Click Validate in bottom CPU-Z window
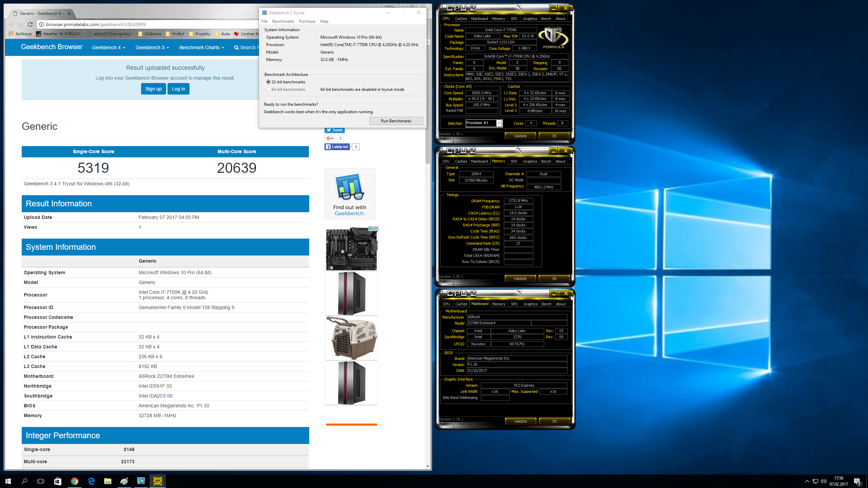This screenshot has height=488, width=868. (x=520, y=421)
